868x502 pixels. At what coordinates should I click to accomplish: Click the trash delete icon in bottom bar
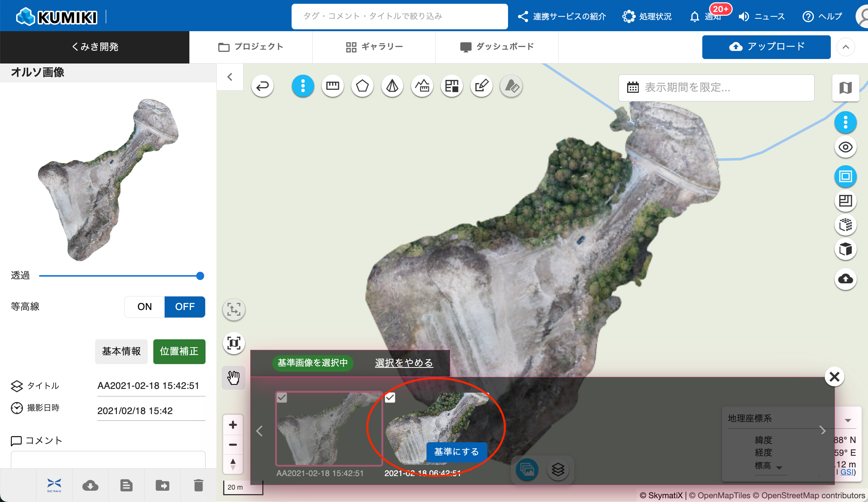tap(198, 485)
